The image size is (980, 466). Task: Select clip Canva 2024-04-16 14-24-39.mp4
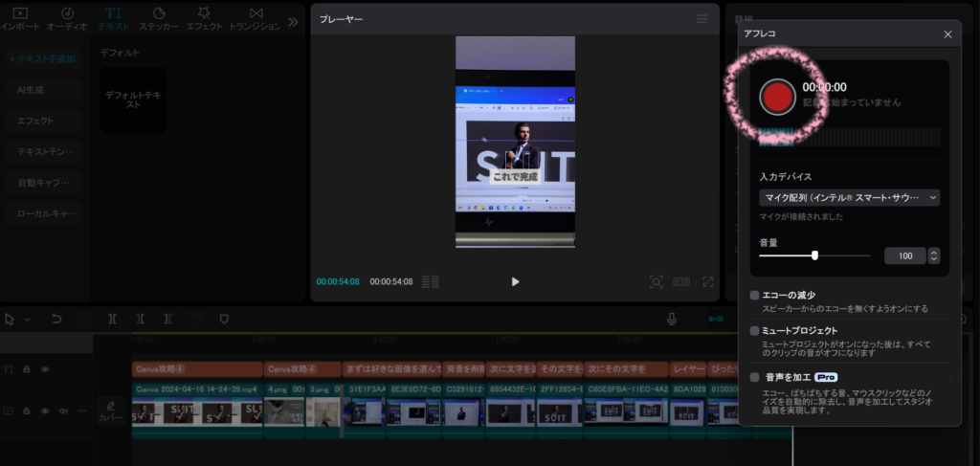pos(197,411)
